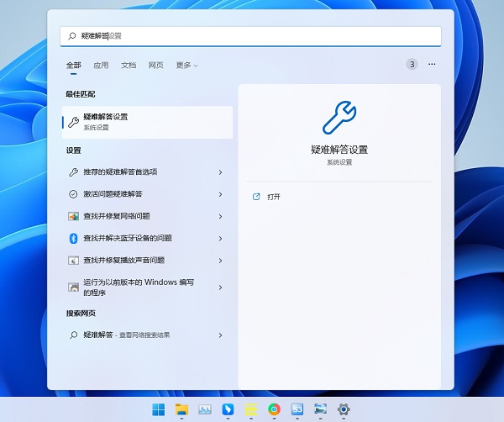The image size is (504, 422).
Task: Click the Bluetooth icon result
Action: pos(73,239)
